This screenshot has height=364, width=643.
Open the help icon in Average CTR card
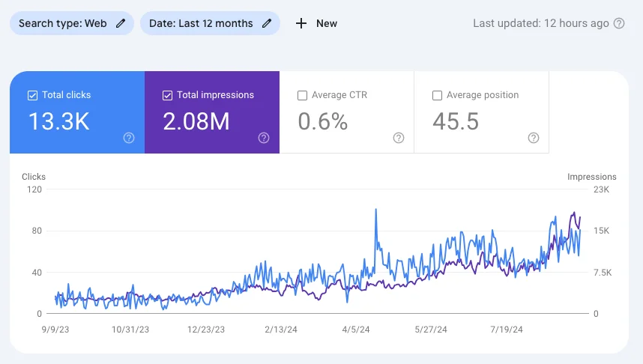click(x=399, y=138)
